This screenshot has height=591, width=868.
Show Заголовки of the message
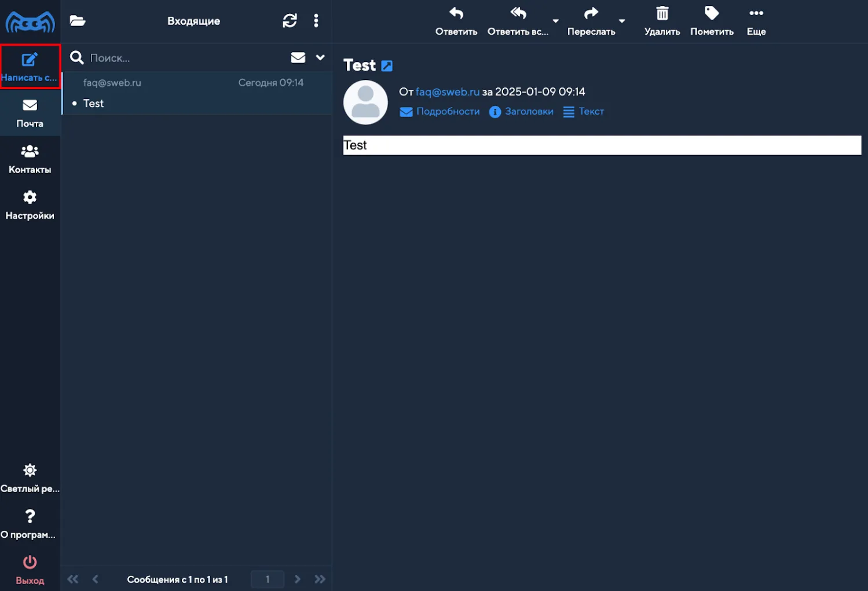click(x=521, y=112)
